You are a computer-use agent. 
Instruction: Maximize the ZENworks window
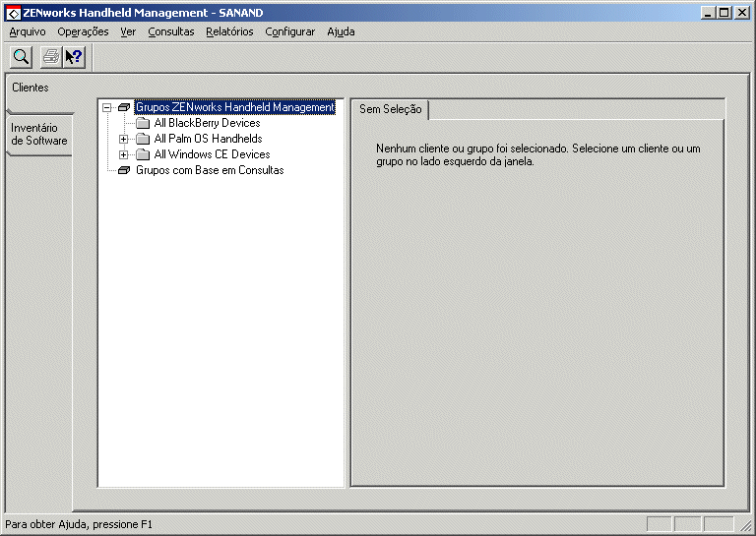[724, 13]
